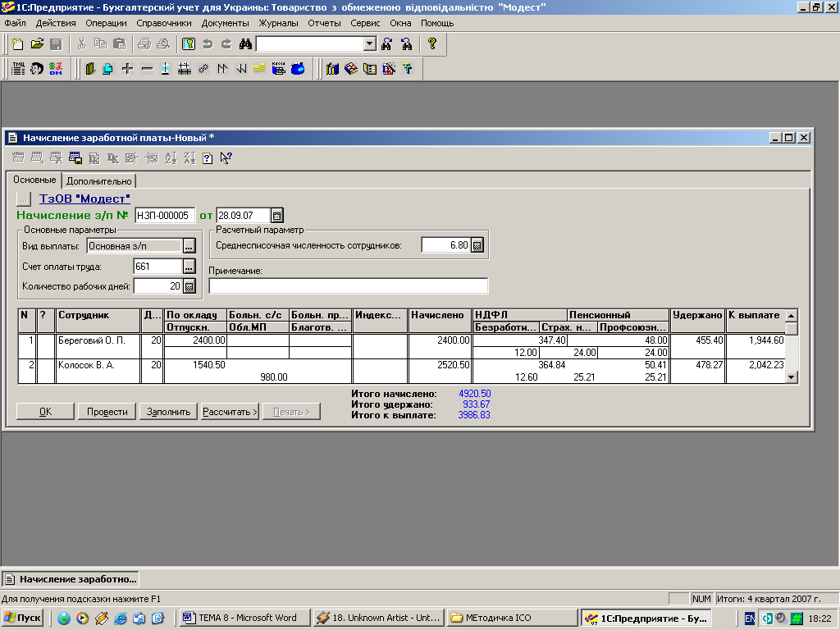Click the currency rates $ DM icon
840x630 pixels.
(56, 69)
